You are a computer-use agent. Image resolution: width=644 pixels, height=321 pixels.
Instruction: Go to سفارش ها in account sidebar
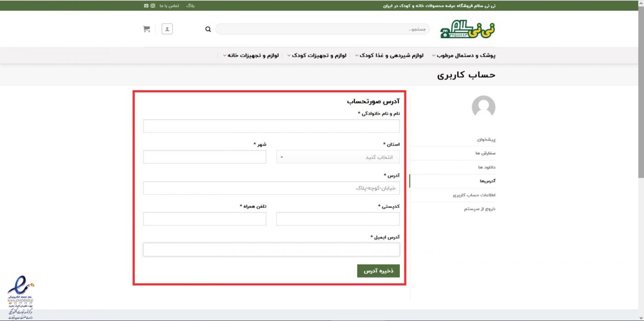click(486, 153)
